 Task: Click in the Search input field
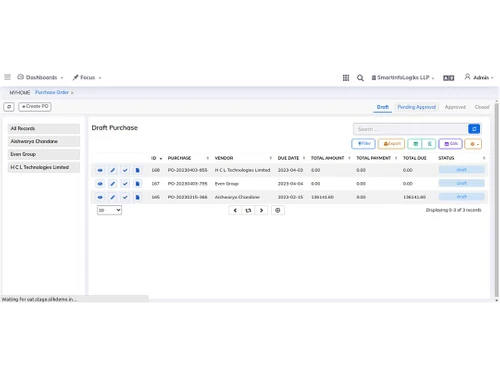(411, 129)
